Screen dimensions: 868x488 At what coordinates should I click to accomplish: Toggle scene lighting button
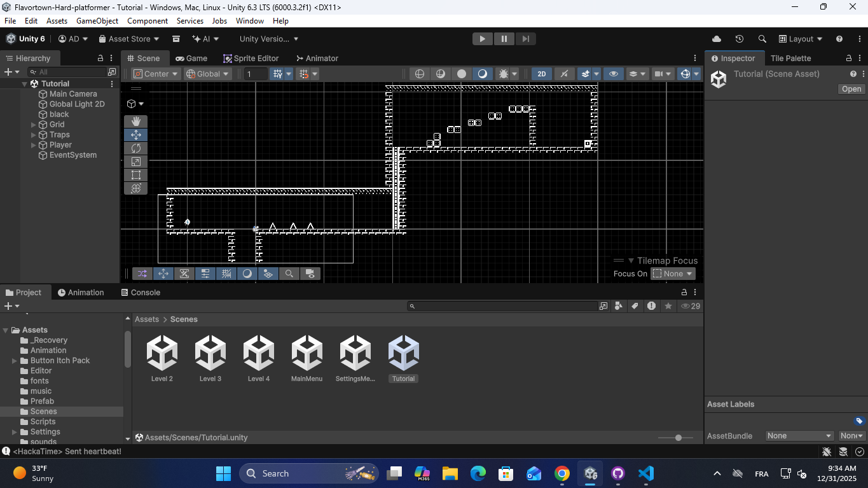(564, 74)
